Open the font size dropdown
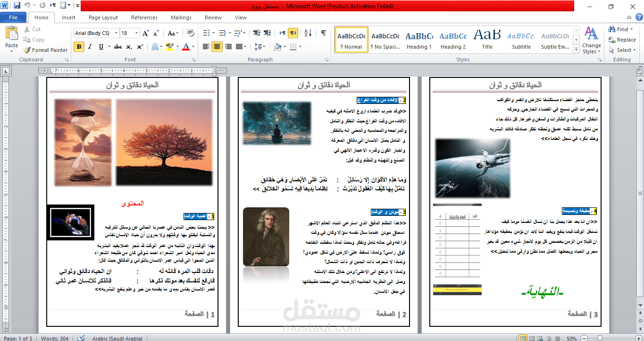Image resolution: width=644 pixels, height=341 pixels. (x=137, y=33)
